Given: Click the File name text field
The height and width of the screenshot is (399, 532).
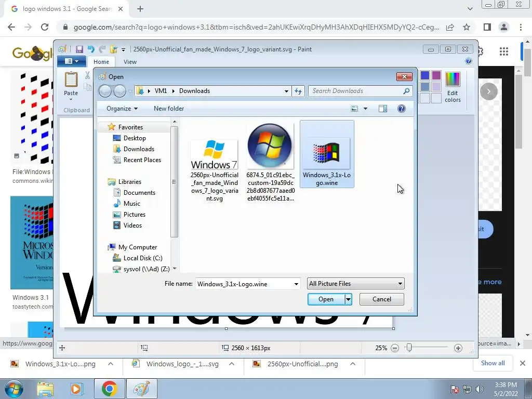Looking at the screenshot, I should point(244,284).
